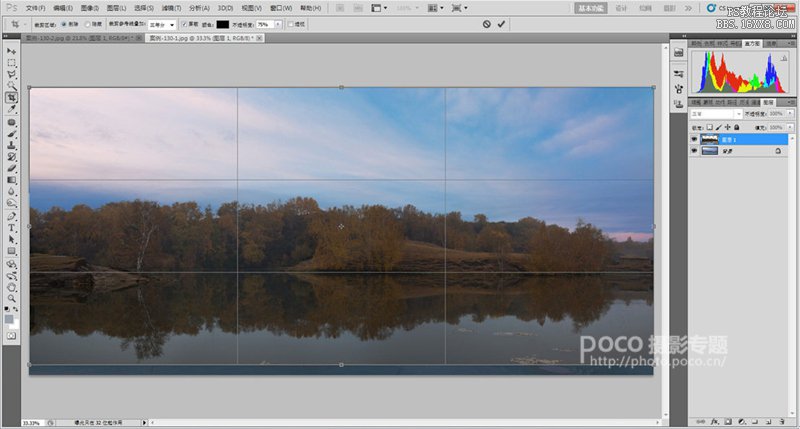
Task: Open the shield opacity 75% dropdown arrow
Action: coord(278,24)
